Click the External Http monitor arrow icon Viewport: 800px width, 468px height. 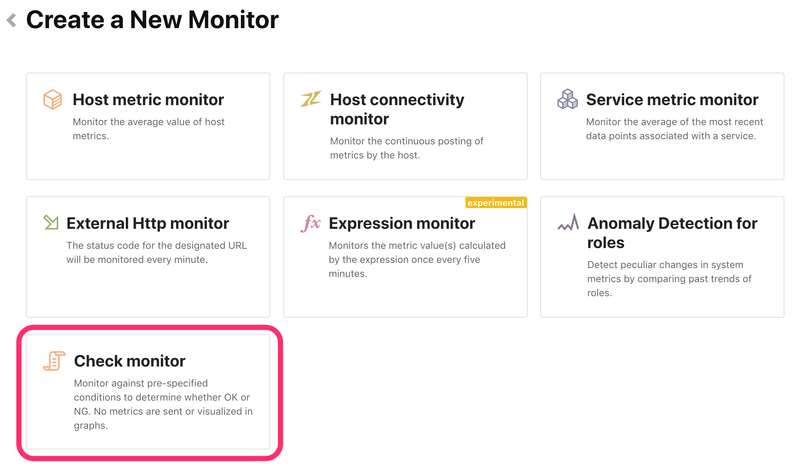click(x=51, y=223)
